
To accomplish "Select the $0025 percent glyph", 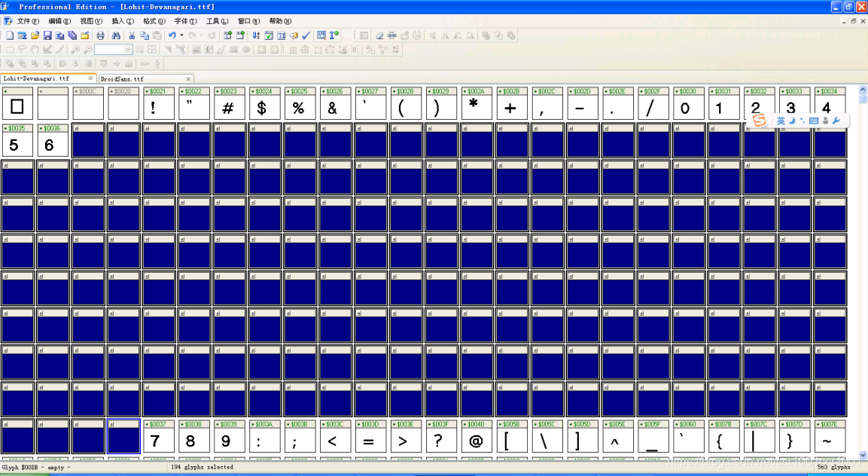I will click(x=300, y=103).
